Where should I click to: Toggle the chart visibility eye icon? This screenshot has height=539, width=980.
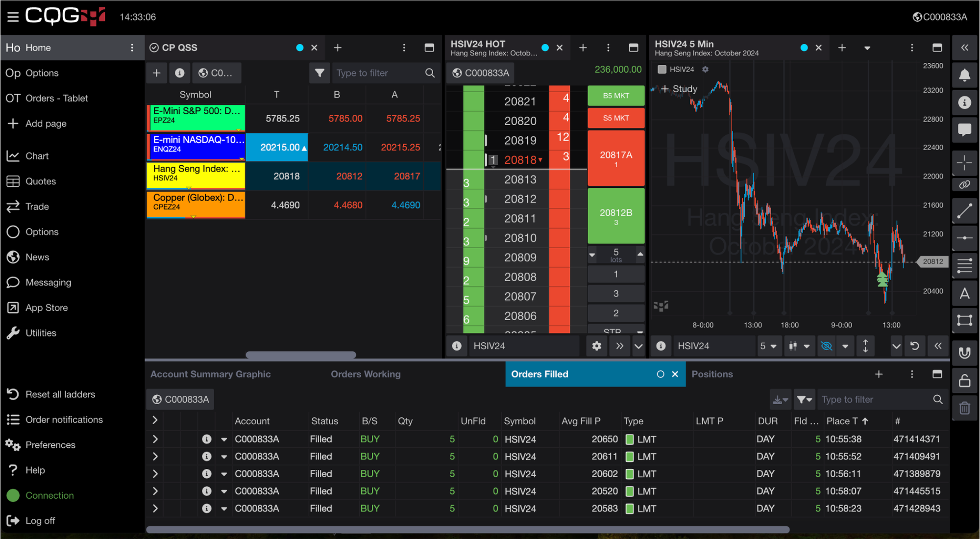point(826,346)
